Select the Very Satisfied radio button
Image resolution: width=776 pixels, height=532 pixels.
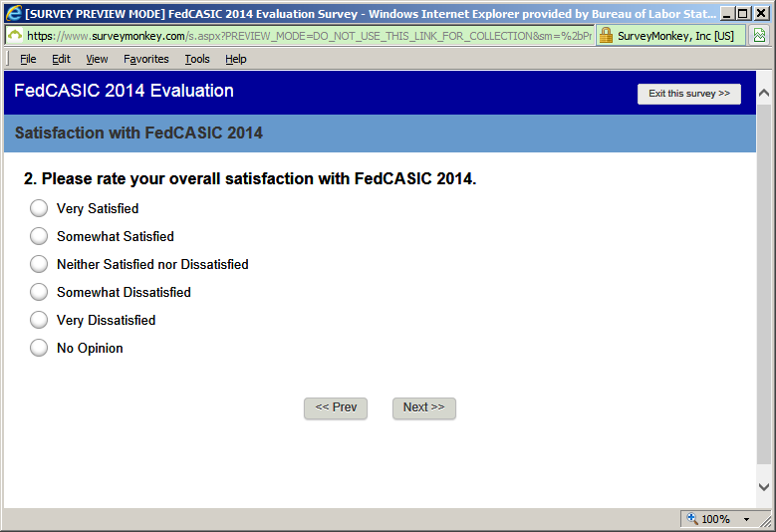coord(39,208)
